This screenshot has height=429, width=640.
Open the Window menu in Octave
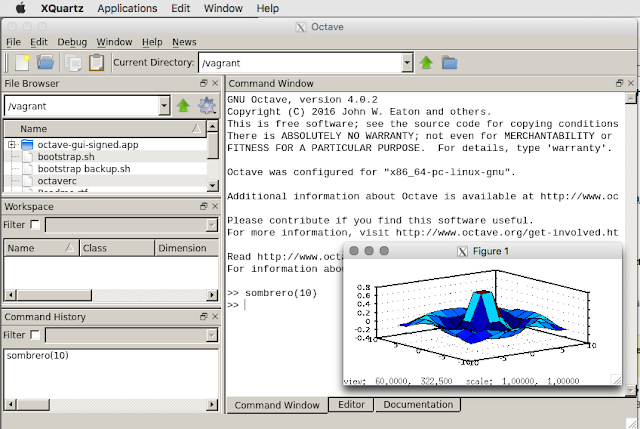(x=114, y=42)
